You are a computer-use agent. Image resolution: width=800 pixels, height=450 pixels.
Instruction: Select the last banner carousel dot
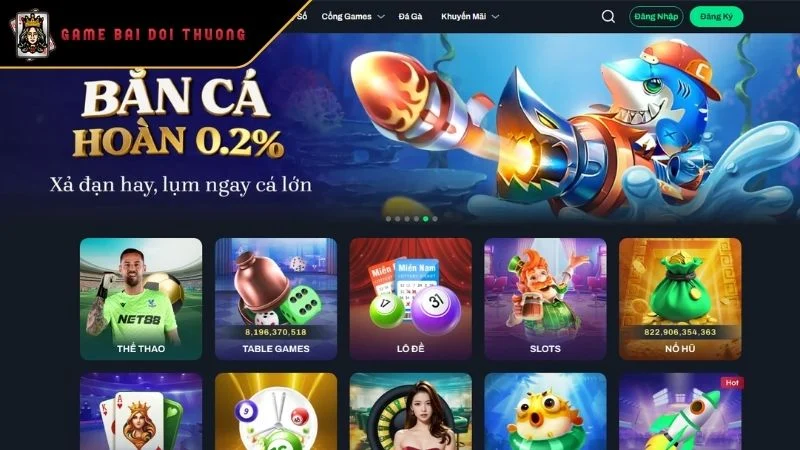click(435, 219)
